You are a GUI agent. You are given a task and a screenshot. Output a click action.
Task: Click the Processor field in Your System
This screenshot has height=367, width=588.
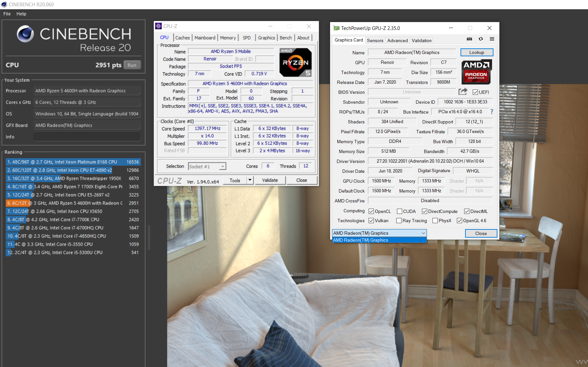(x=87, y=91)
